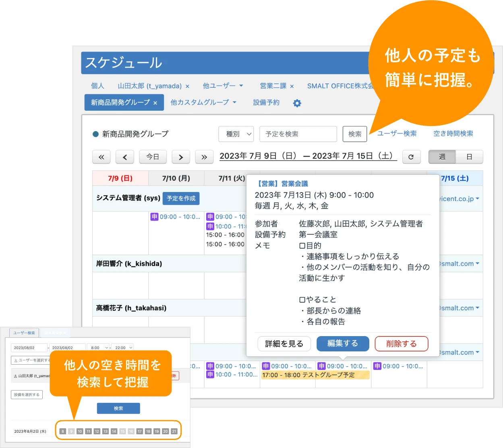Switch to 日 view
Viewport: 503px width, 448px height.
(469, 157)
